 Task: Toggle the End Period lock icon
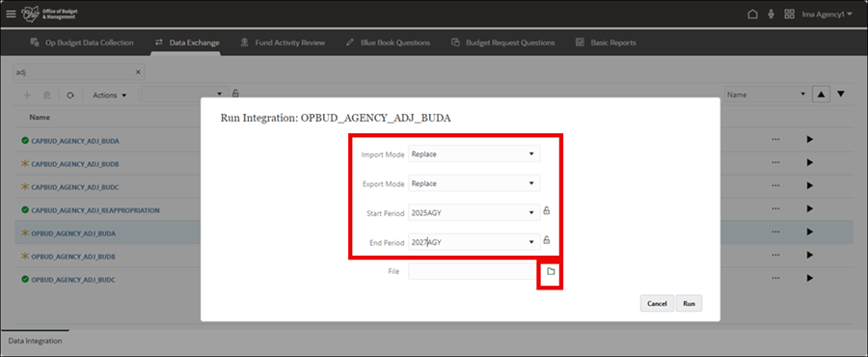[547, 239]
